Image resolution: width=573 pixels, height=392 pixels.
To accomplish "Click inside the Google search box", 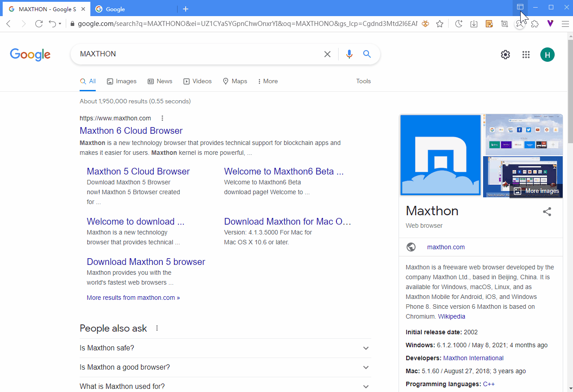I will (197, 54).
